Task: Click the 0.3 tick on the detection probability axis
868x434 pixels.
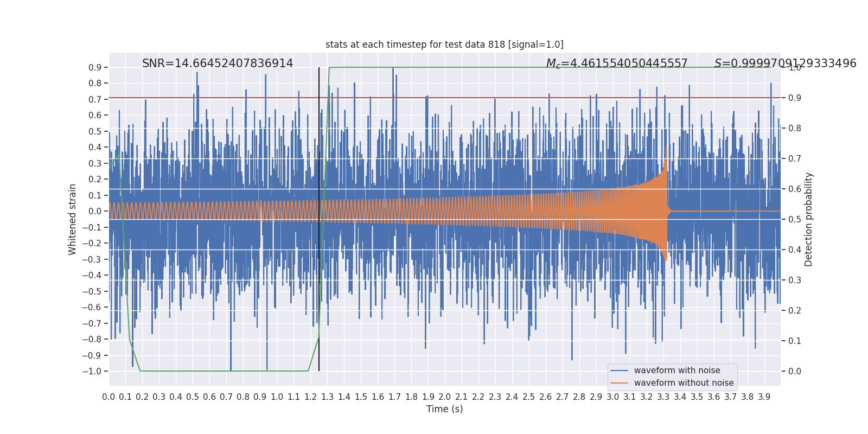Action: pos(795,280)
